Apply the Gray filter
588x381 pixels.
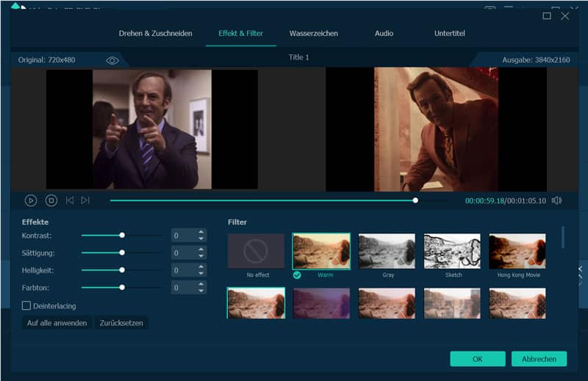(x=387, y=251)
